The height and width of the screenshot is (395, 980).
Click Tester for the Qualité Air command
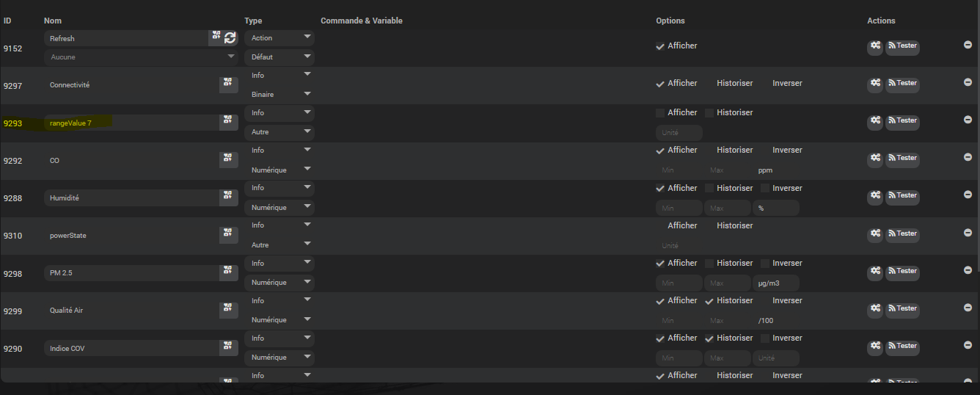tap(902, 309)
